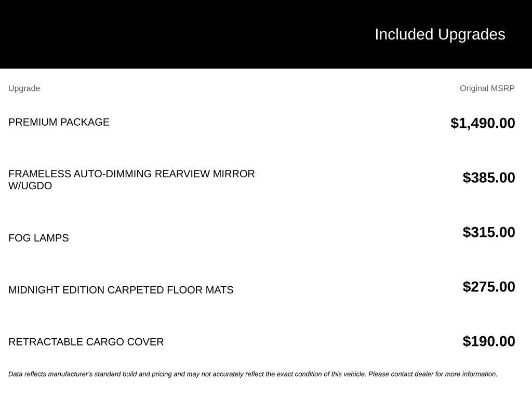This screenshot has height=399, width=532.
Task: Select the FOG LAMPS upgrade
Action: (38, 238)
